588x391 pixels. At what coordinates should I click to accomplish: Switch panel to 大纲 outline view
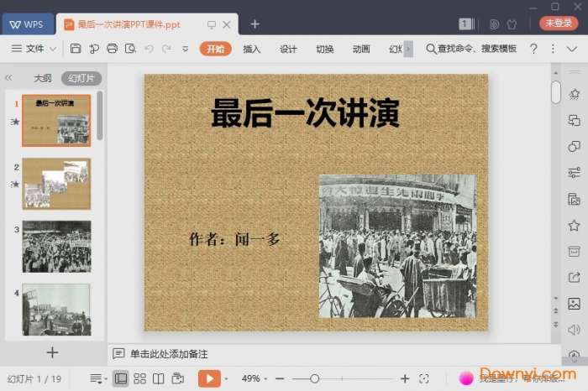pos(42,78)
